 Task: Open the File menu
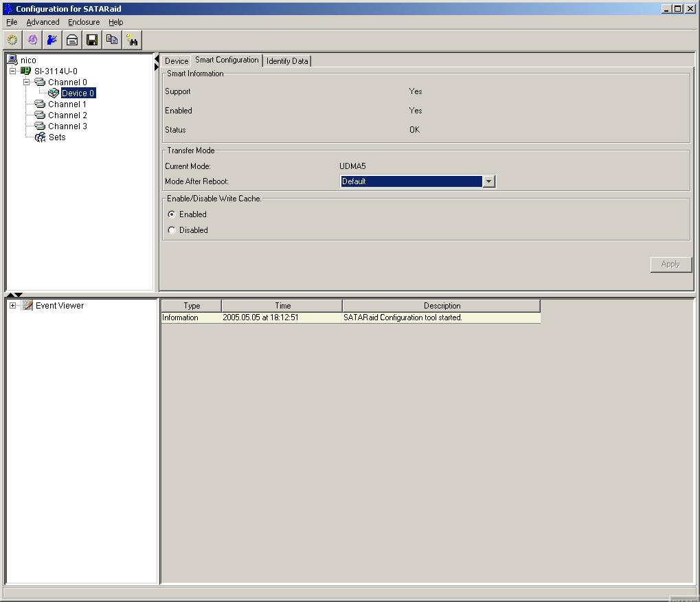tap(12, 22)
